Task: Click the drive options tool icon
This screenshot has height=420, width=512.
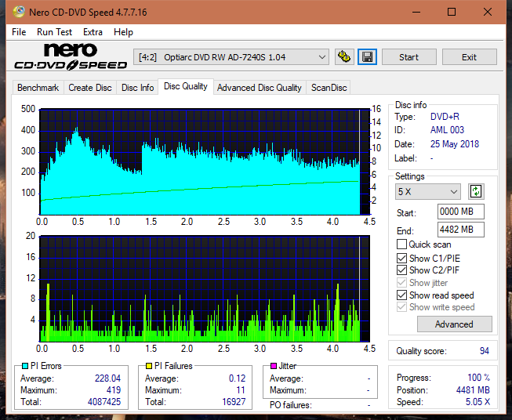Action: [344, 57]
